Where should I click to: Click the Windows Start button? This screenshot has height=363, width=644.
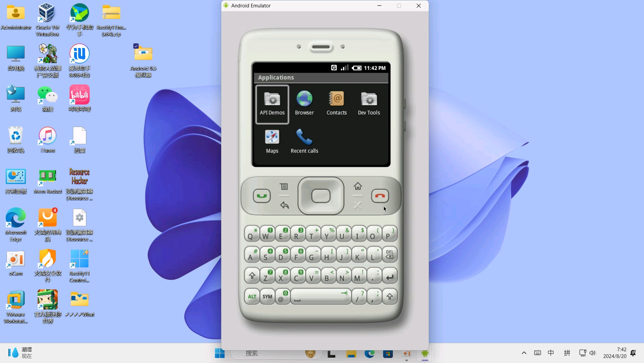pyautogui.click(x=220, y=354)
